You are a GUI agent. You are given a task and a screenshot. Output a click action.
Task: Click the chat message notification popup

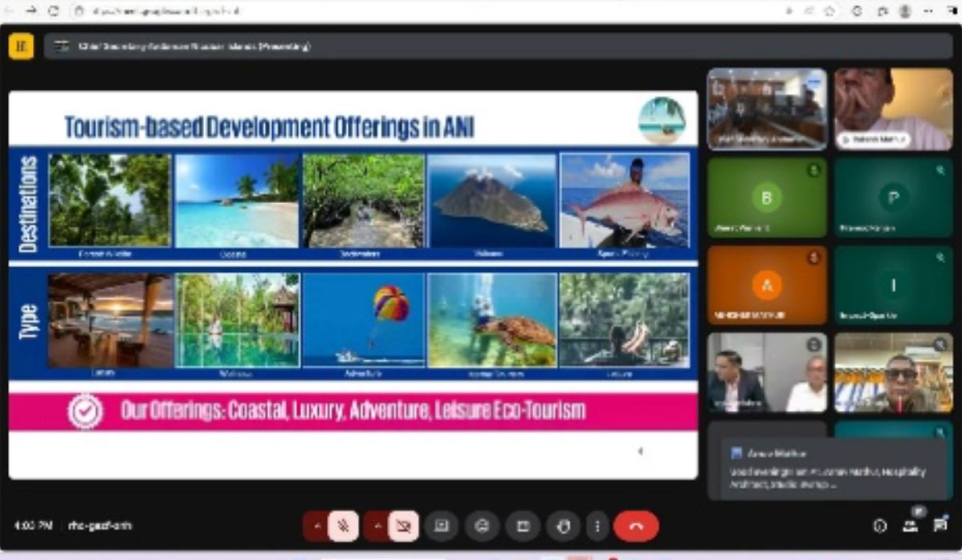(827, 469)
